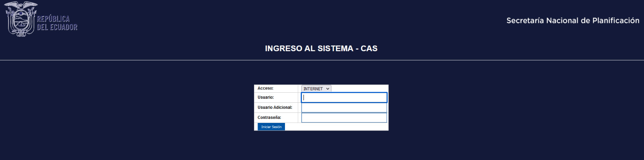Focus the Usuario input field
Screen dimensions: 644x160
(x=344, y=98)
